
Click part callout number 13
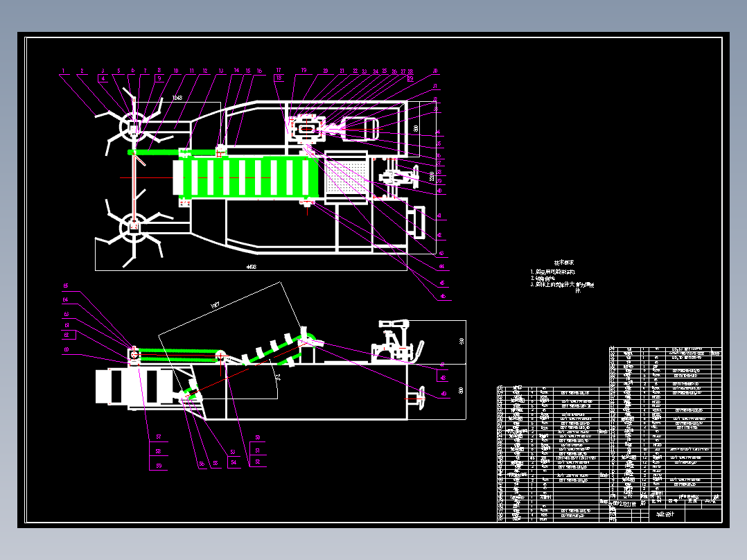click(221, 71)
